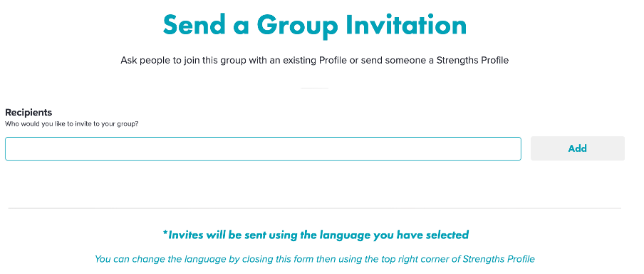Viewport: 644px width, 274px height.
Task: Click the word "Send" in the title
Action: [194, 25]
